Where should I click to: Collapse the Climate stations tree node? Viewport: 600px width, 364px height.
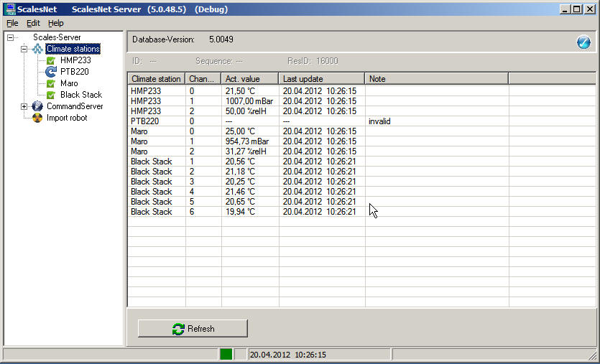24,49
